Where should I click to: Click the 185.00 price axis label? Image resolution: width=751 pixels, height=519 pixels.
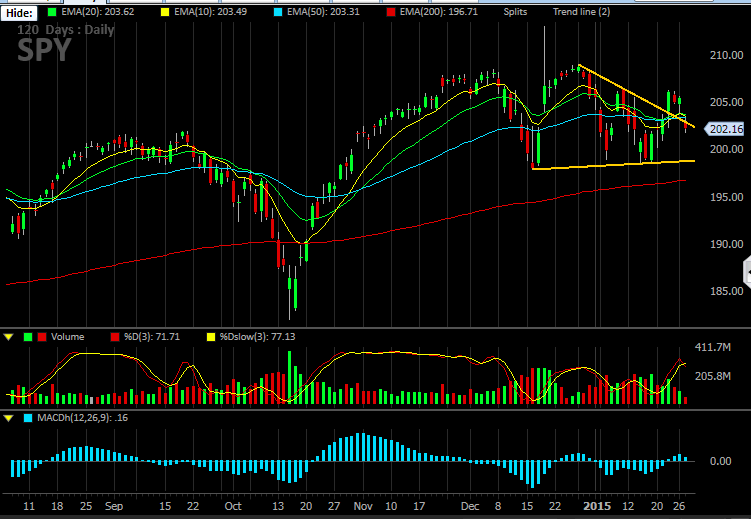726,291
